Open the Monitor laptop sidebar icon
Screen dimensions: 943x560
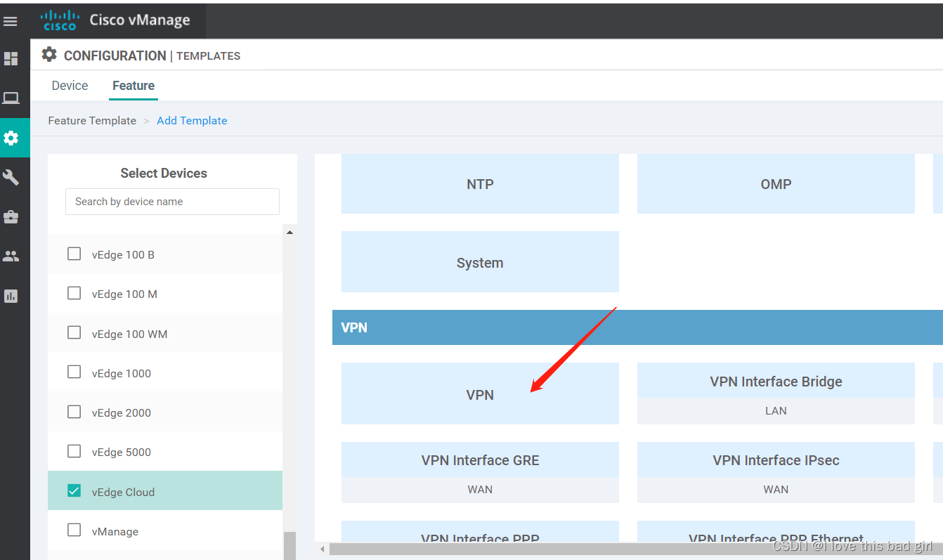11,98
